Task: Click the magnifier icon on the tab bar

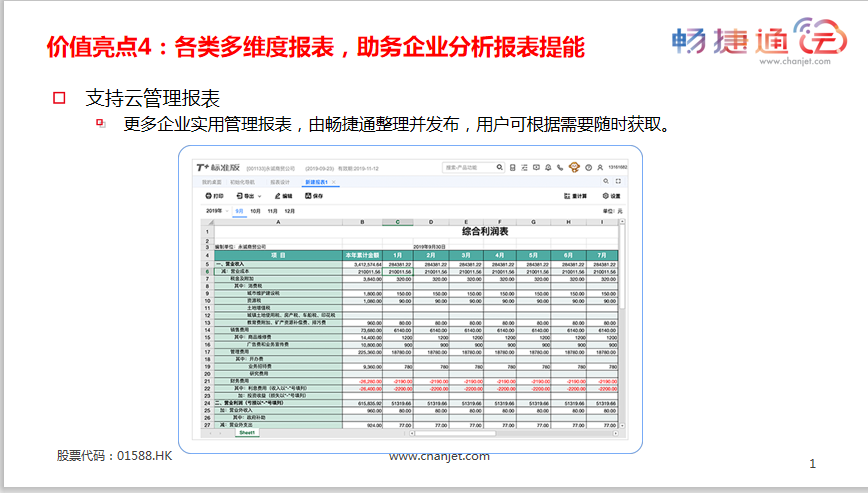Action: pos(606,181)
